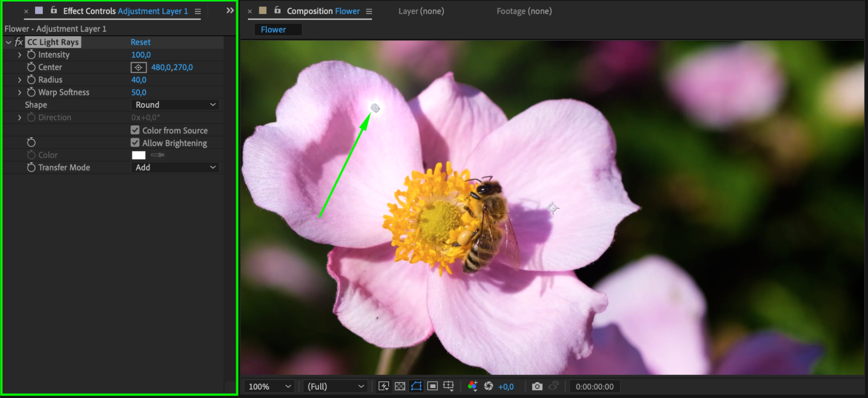Open the Footage (none) tab
Screen dimensions: 868x398
click(x=524, y=11)
